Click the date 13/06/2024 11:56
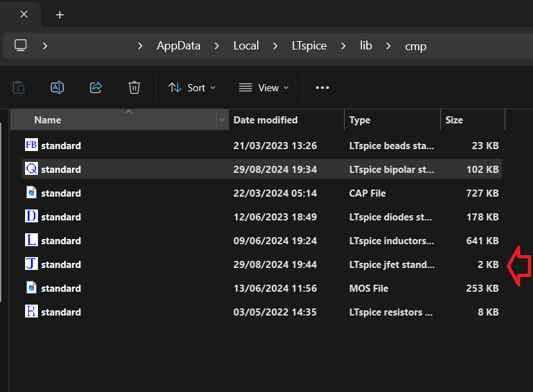This screenshot has height=392, width=533. 275,289
